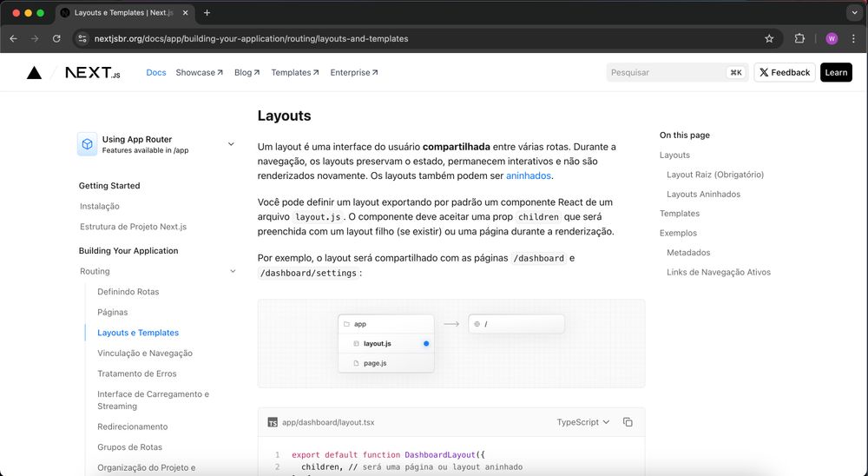The width and height of the screenshot is (868, 476).
Task: Click the Learn button
Action: point(836,73)
